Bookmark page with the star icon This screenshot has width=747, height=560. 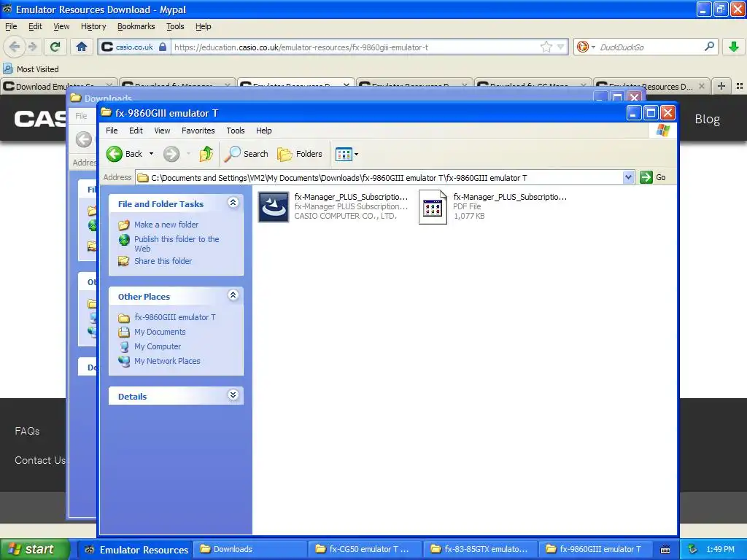(546, 47)
